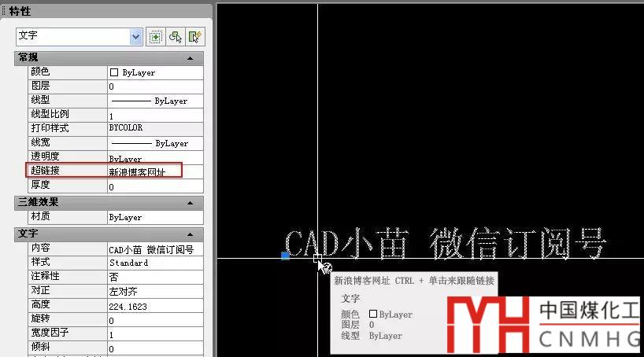Click the 超链接 property label
Viewport: 644px width, 357px height.
(x=45, y=171)
